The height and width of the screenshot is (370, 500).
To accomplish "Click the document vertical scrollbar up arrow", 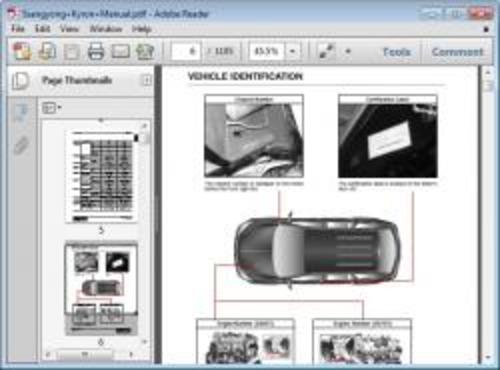I will 488,72.
